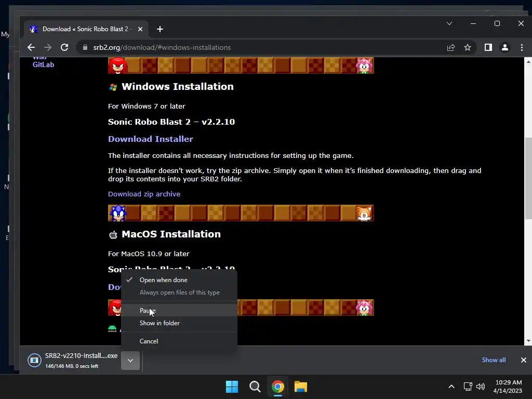
Task: Click the text "For MacOS 10.9 or later"
Action: click(x=149, y=254)
